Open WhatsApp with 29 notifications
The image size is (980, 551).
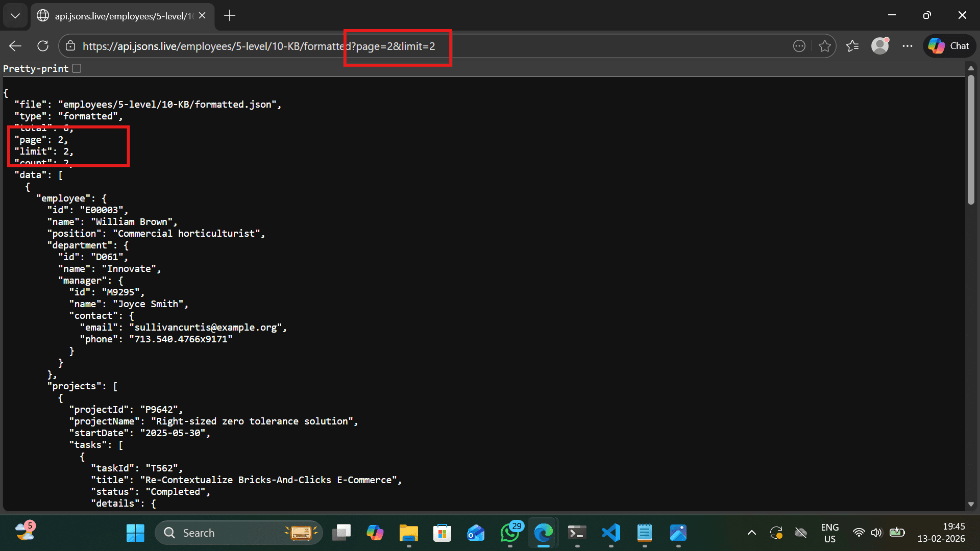point(510,532)
